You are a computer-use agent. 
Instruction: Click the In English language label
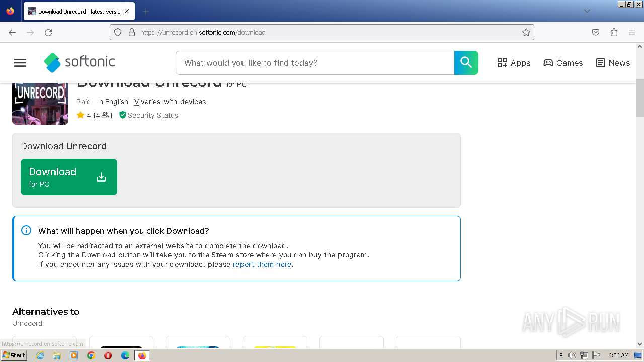point(113,102)
